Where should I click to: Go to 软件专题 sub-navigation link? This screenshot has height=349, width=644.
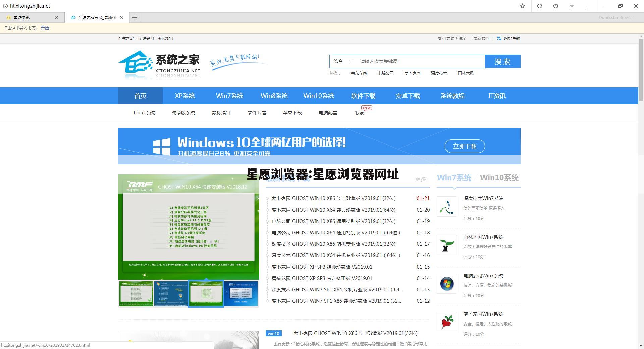pos(257,113)
